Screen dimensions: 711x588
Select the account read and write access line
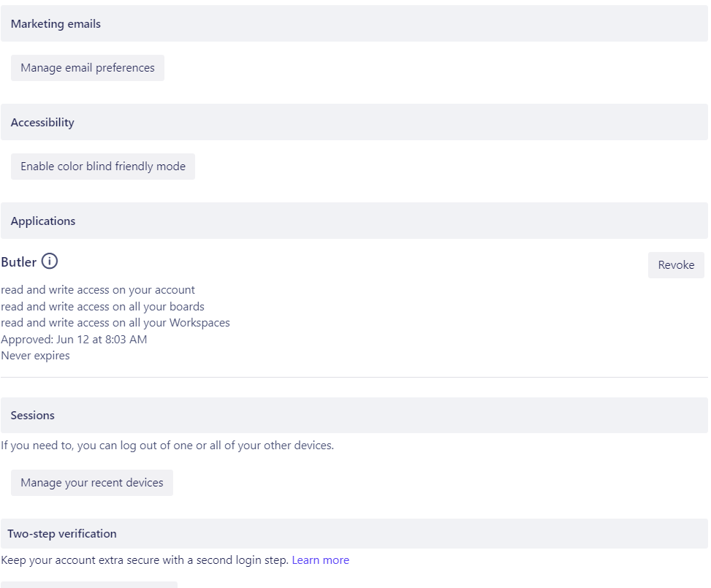click(98, 289)
